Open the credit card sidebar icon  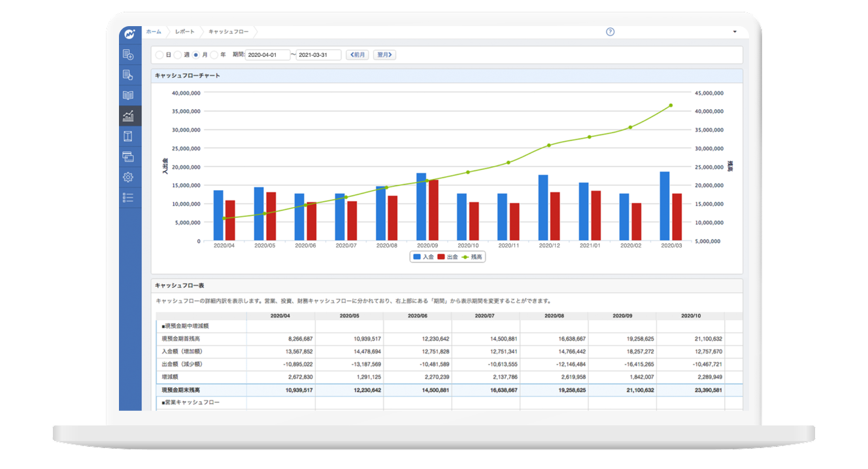point(128,157)
